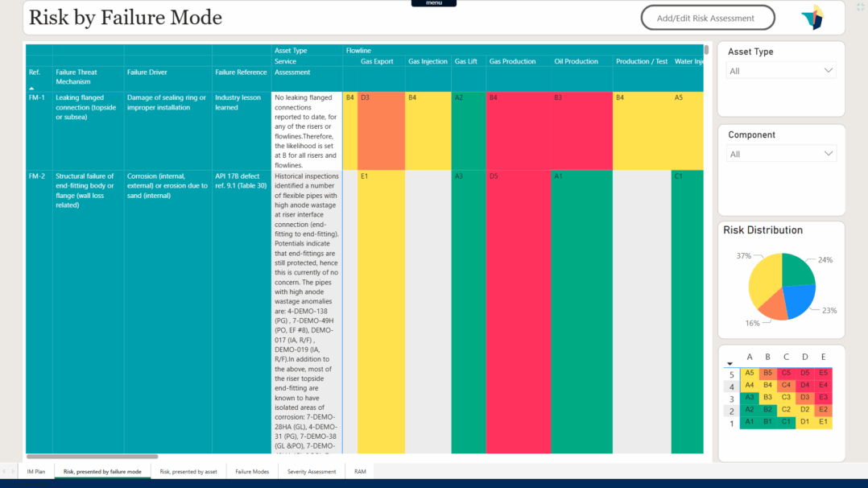
Task: Open the Severity Assessment tab
Action: 312,471
